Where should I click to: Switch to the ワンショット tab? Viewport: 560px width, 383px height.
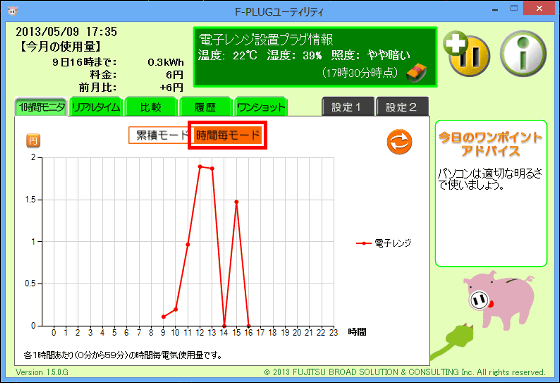point(261,107)
